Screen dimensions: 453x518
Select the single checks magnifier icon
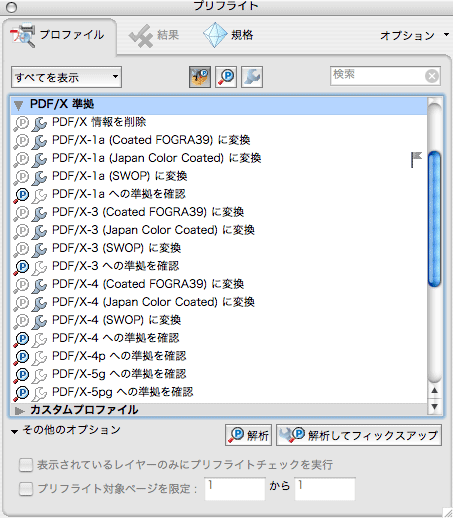pos(226,77)
